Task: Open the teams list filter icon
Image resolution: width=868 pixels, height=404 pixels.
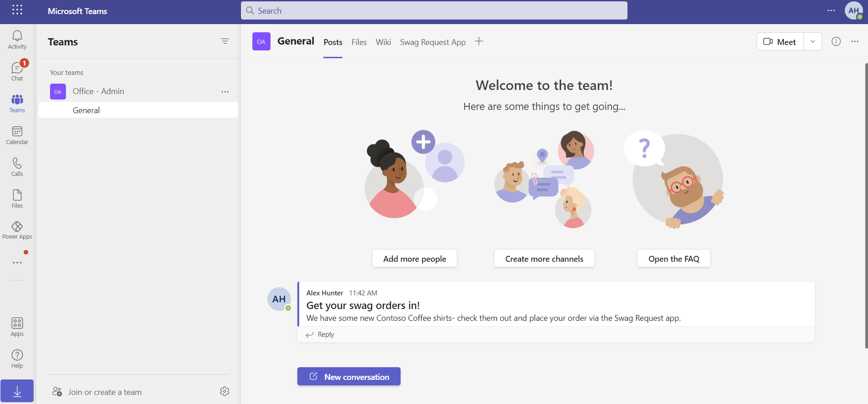Action: coord(225,41)
